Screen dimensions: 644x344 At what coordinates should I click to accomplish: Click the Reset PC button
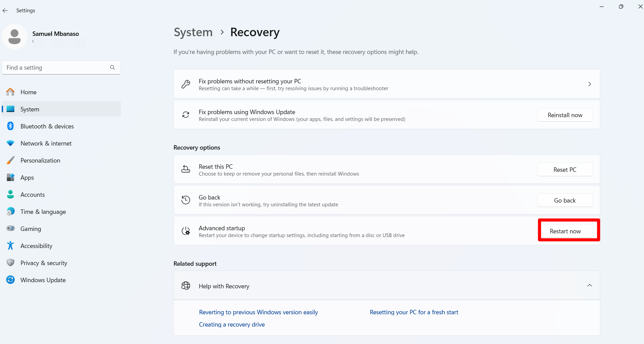click(x=565, y=169)
